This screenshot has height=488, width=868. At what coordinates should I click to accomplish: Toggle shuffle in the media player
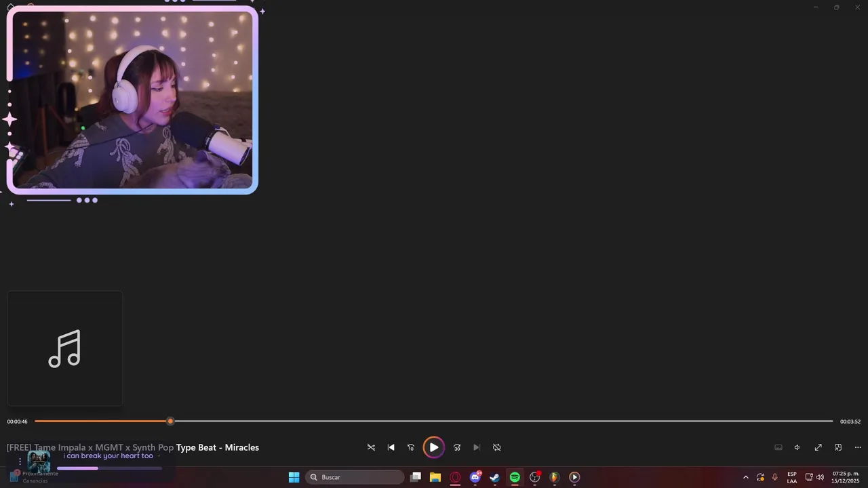click(x=371, y=447)
